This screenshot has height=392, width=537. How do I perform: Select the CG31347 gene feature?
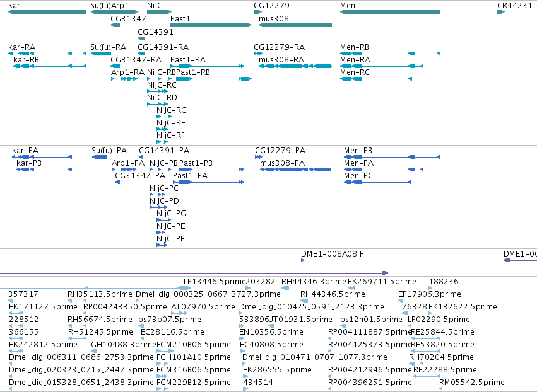[x=115, y=25]
